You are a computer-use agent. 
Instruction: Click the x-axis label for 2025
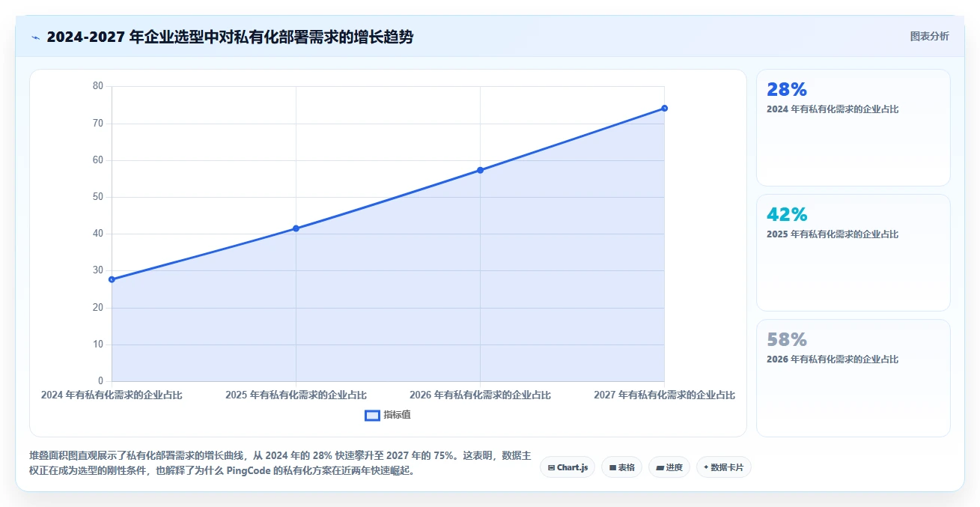[x=296, y=395]
